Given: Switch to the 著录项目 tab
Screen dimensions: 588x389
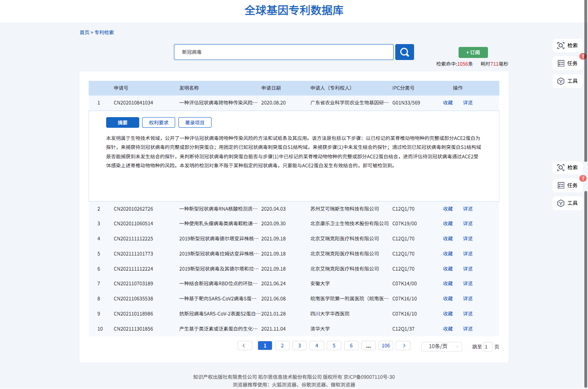Looking at the screenshot, I should coord(195,122).
